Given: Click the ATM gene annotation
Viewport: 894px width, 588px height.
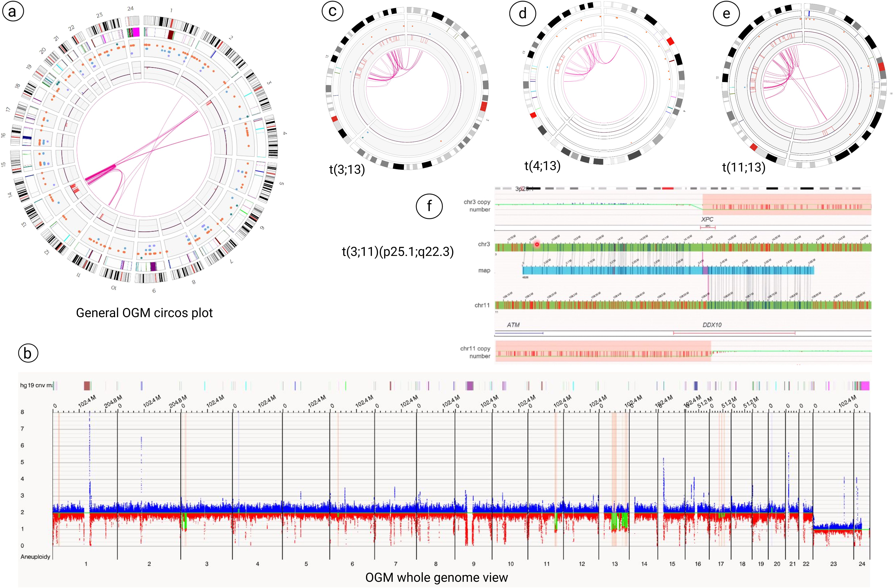Looking at the screenshot, I should [x=513, y=325].
